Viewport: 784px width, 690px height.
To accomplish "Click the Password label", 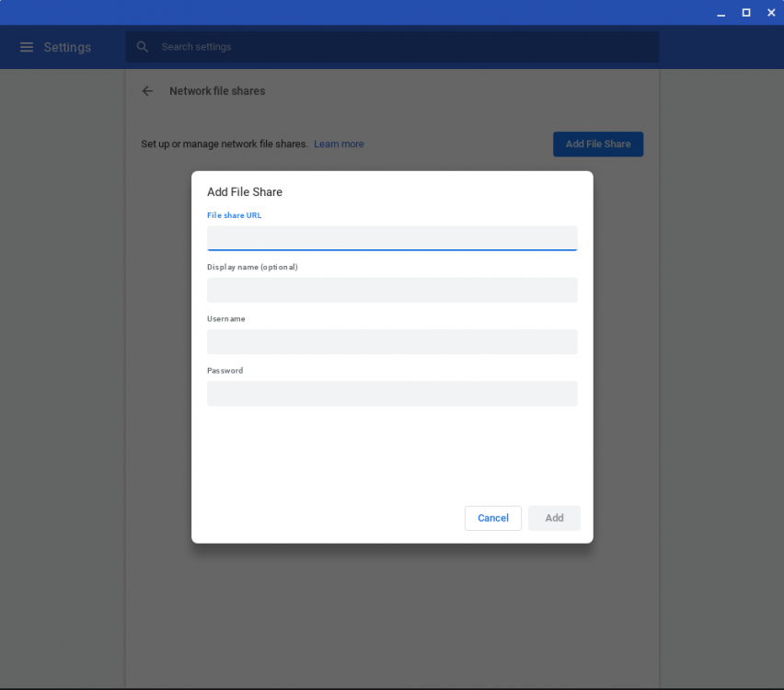I will [x=225, y=371].
